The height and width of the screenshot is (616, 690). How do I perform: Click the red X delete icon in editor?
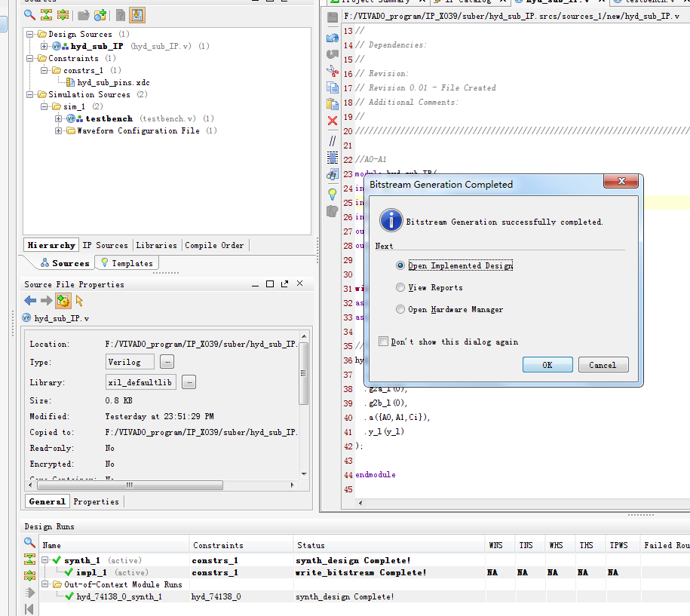[333, 121]
